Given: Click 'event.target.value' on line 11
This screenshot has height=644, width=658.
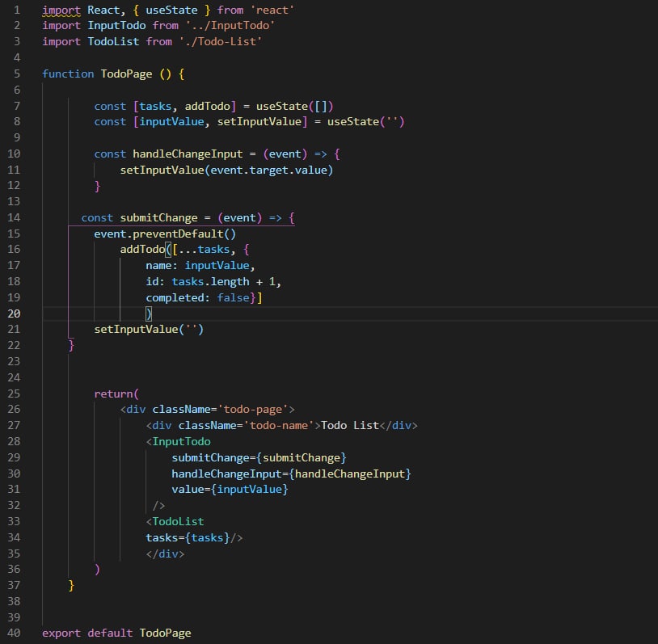Looking at the screenshot, I should pos(268,170).
